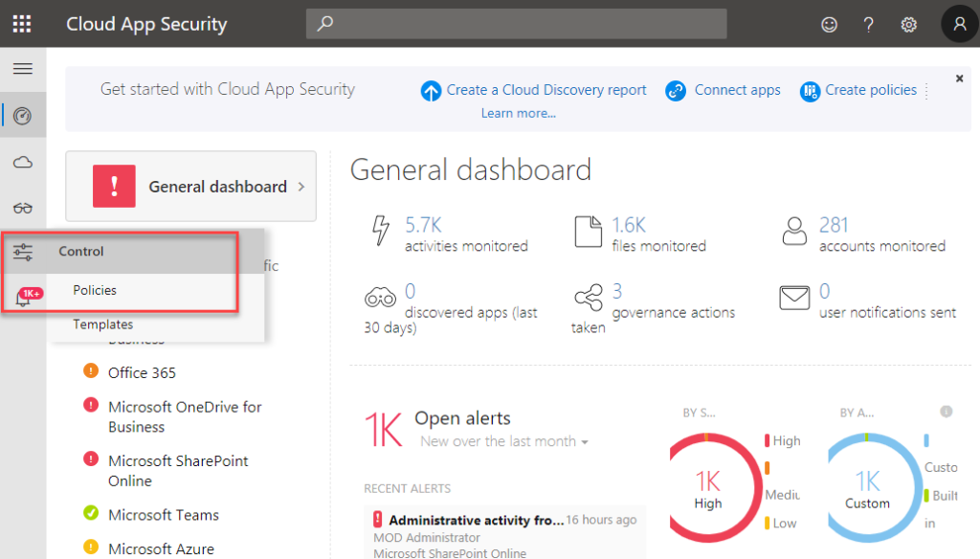Choose Policies from the Control menu

(95, 290)
